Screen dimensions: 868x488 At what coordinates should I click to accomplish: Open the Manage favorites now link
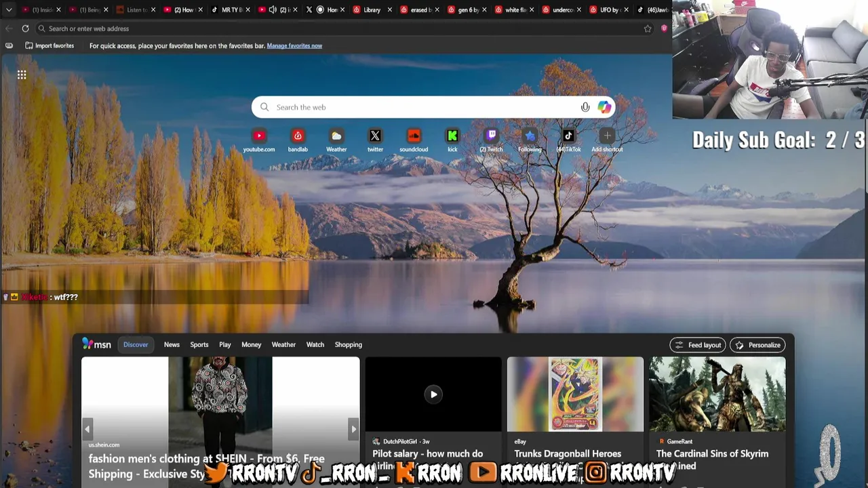pyautogui.click(x=294, y=45)
